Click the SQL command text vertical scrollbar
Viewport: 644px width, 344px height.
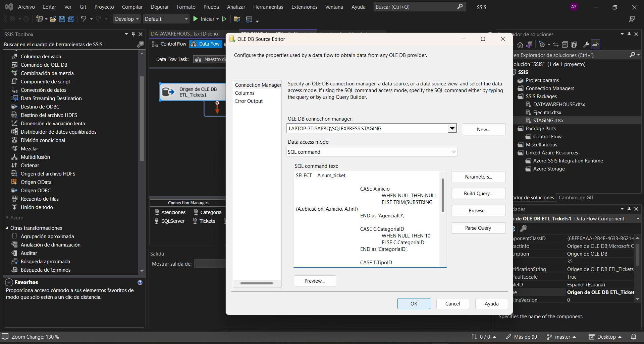tap(443, 195)
